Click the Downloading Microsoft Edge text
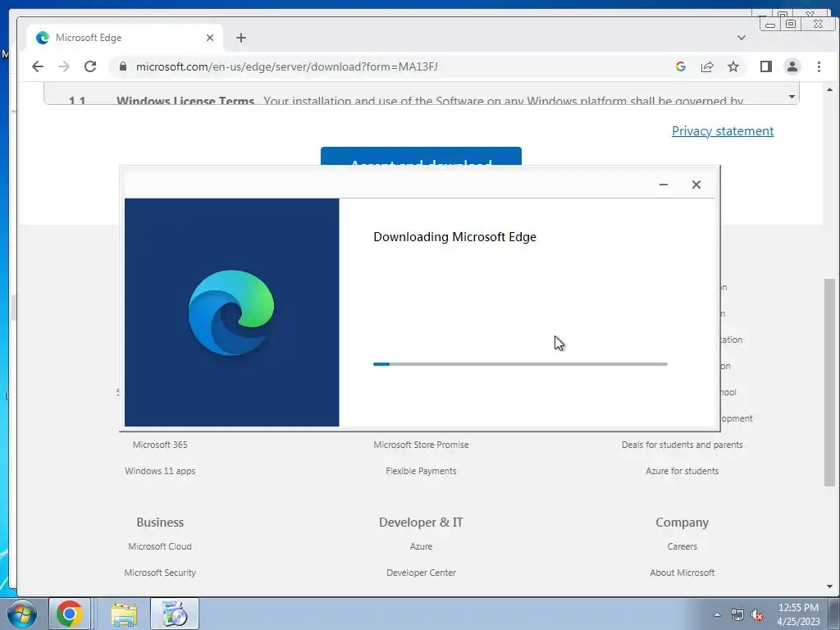 [454, 237]
